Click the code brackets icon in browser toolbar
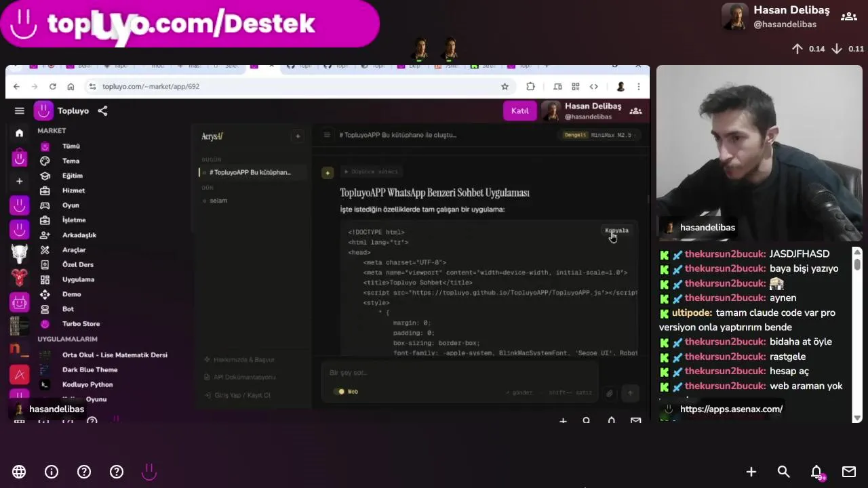The height and width of the screenshot is (488, 868). (x=593, y=86)
